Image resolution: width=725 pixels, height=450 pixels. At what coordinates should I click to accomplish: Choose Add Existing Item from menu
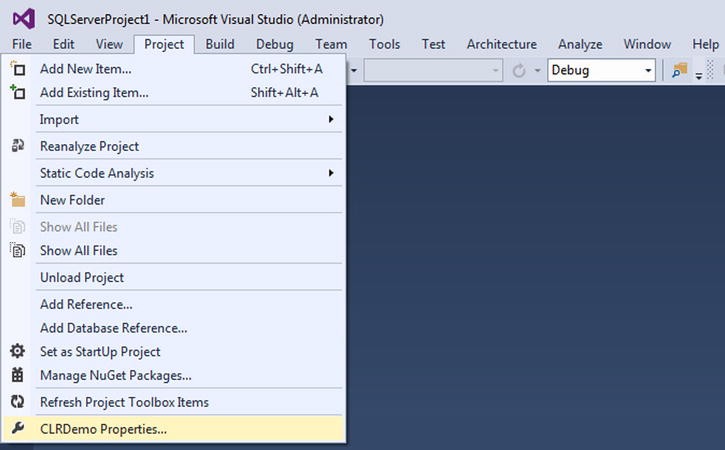click(x=174, y=92)
